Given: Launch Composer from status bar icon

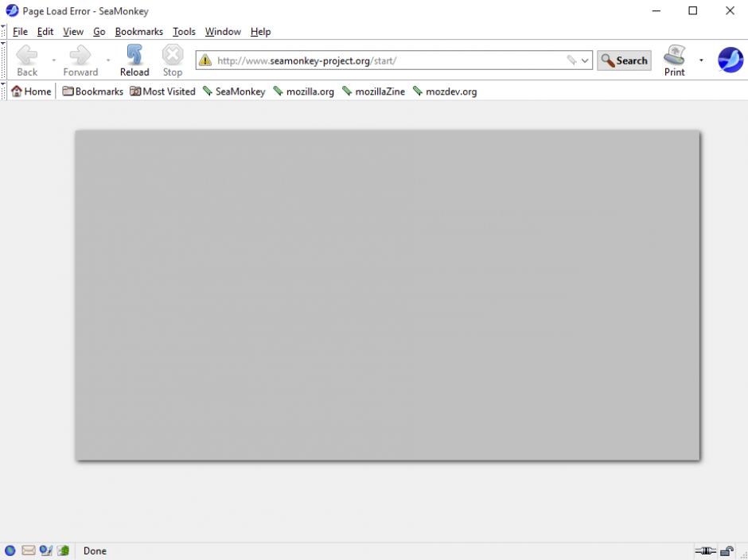Looking at the screenshot, I should coord(45,550).
